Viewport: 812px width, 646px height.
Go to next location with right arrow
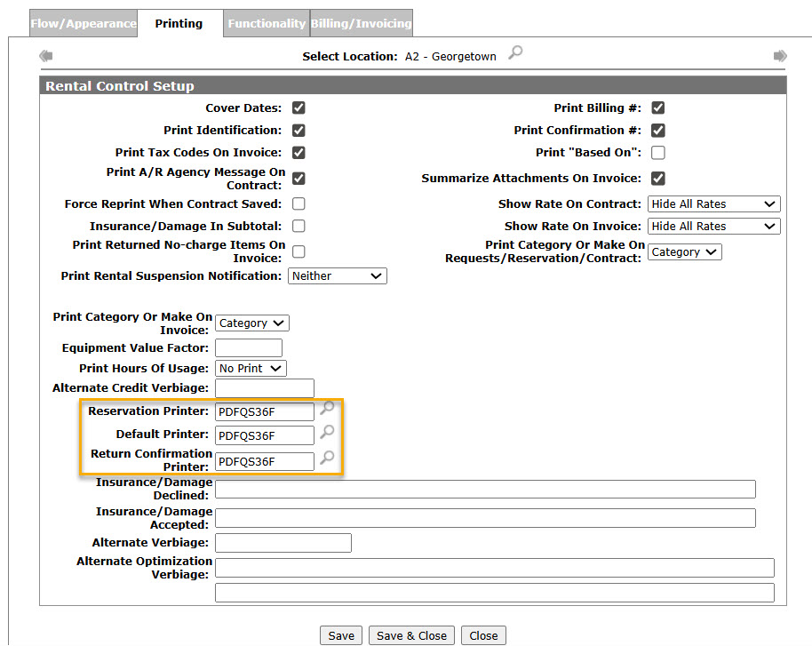pyautogui.click(x=780, y=56)
